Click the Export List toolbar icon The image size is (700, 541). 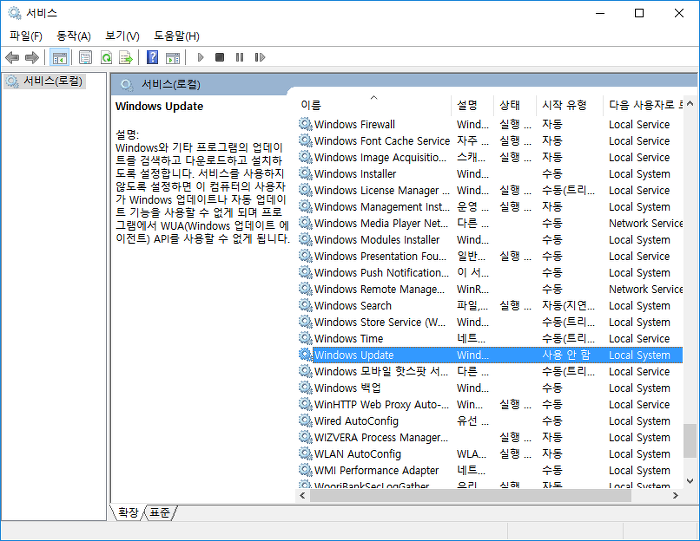126,58
